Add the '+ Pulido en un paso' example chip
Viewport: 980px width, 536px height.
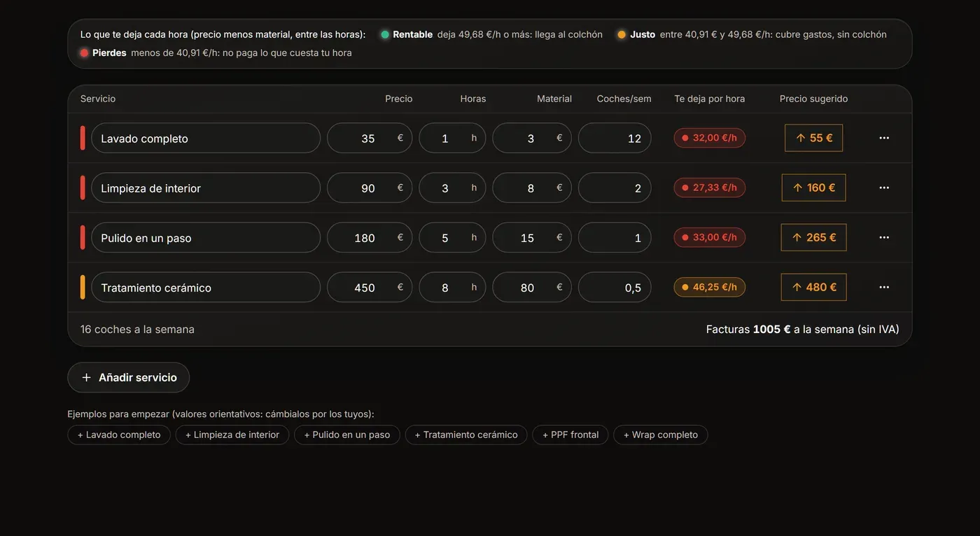(347, 435)
